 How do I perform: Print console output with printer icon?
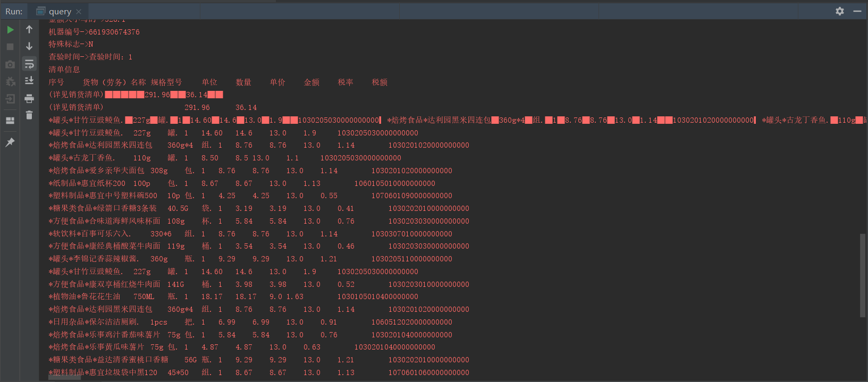[x=29, y=98]
